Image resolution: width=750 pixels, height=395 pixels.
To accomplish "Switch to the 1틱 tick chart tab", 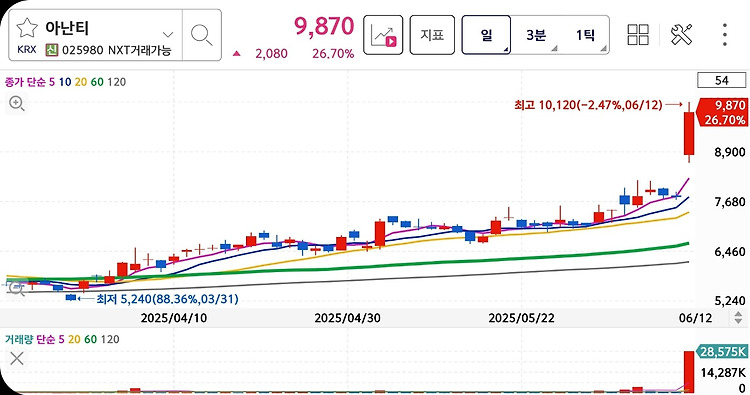I will (585, 35).
